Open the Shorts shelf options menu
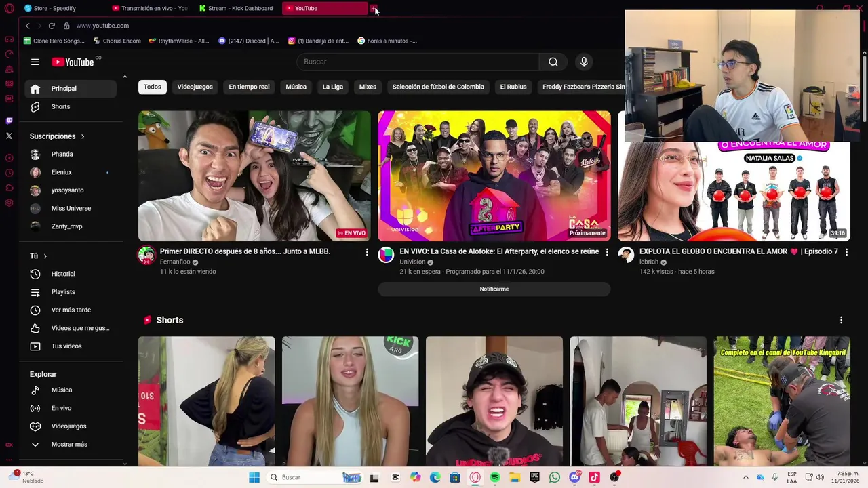 841,320
